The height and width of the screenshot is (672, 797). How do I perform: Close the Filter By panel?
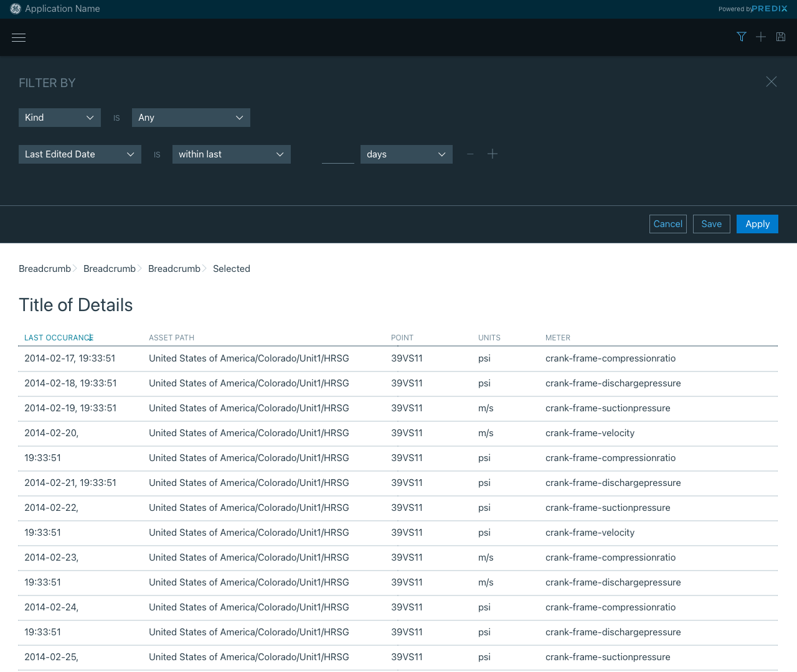tap(771, 82)
